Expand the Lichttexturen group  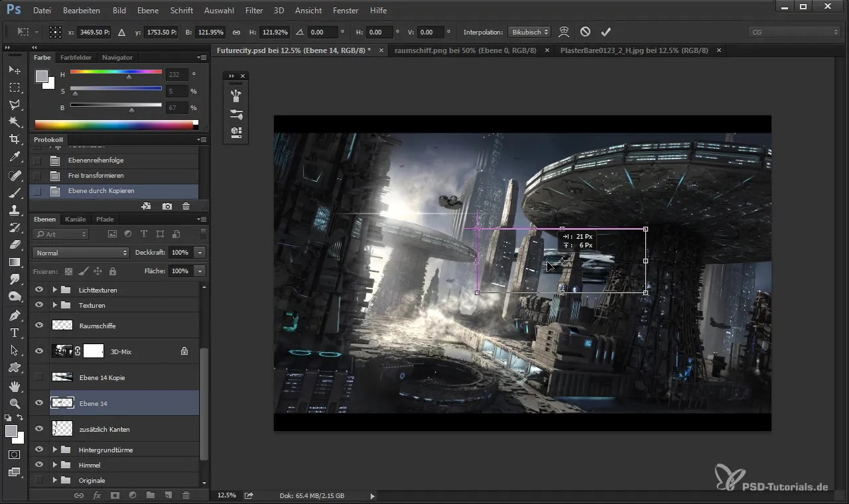coord(55,290)
